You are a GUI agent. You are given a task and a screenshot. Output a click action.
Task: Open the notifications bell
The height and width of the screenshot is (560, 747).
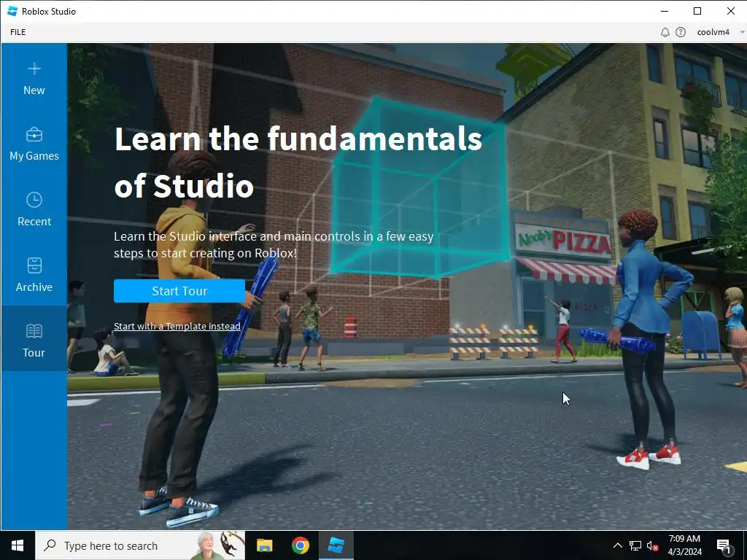click(665, 32)
